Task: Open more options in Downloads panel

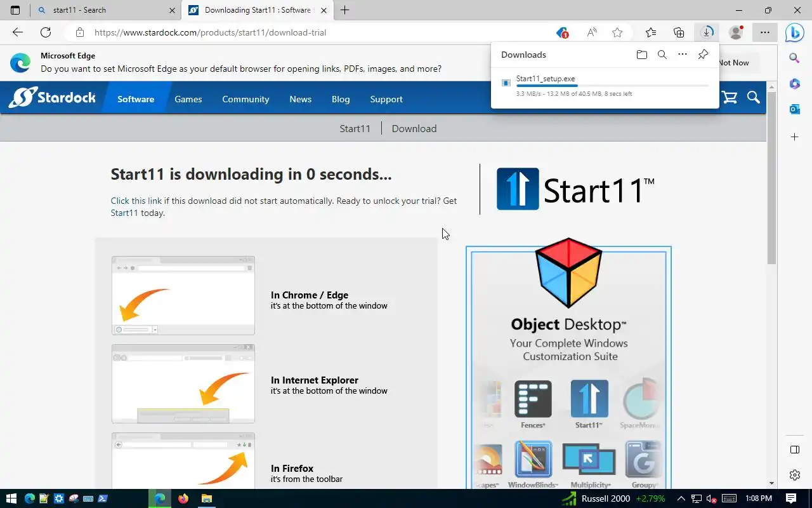Action: (683, 55)
